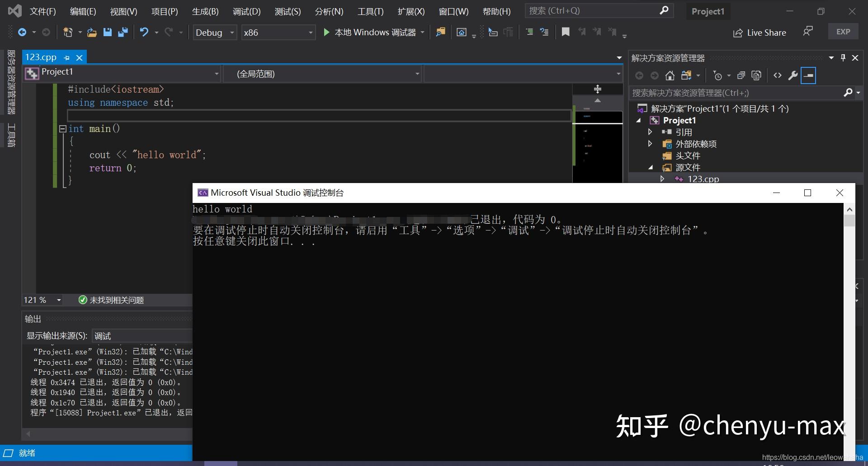The image size is (868, 466).
Task: Open the Solution Explorer search box magnifier icon
Action: (848, 93)
